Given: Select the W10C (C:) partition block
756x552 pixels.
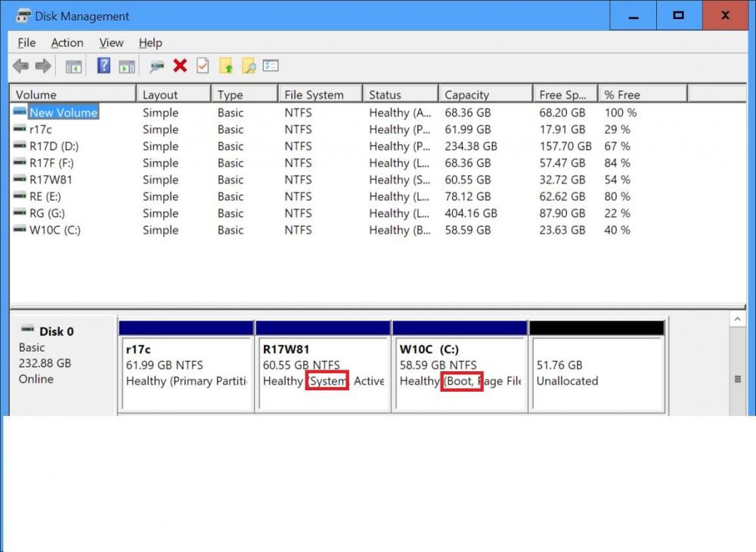Looking at the screenshot, I should click(x=460, y=366).
